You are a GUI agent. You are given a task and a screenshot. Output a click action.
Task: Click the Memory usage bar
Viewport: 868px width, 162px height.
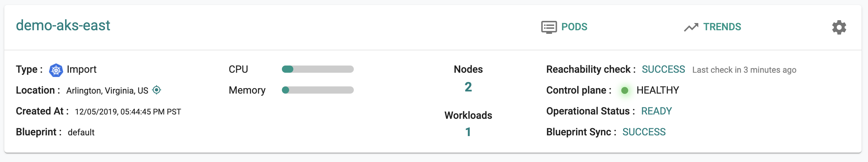click(x=318, y=90)
